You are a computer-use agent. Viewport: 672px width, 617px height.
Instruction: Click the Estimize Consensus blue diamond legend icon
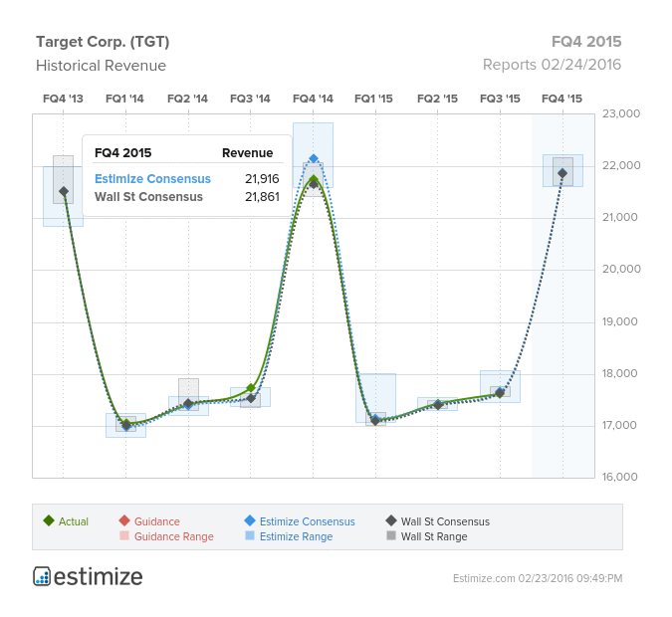tap(250, 520)
